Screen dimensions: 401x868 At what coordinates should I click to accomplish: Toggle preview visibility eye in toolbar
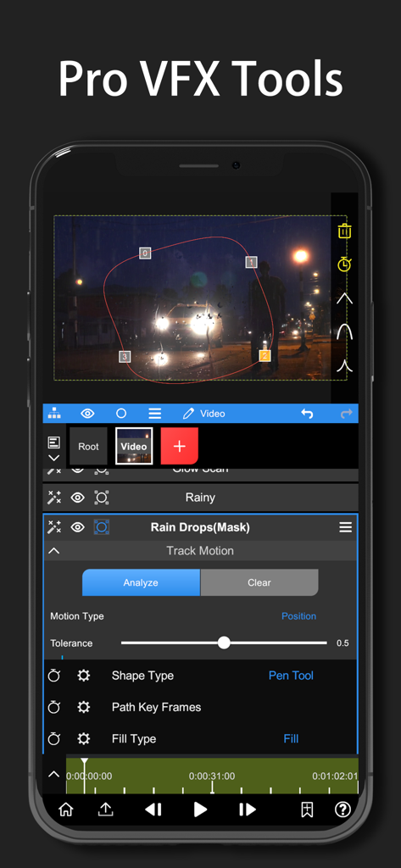87,414
